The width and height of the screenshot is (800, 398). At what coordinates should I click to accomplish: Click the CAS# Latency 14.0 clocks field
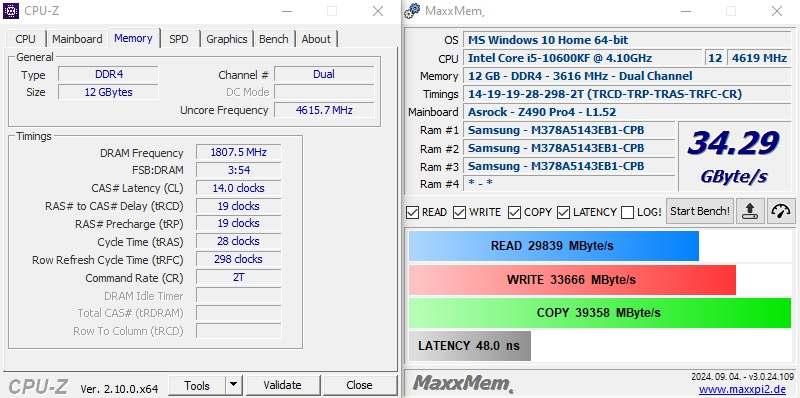coord(238,188)
